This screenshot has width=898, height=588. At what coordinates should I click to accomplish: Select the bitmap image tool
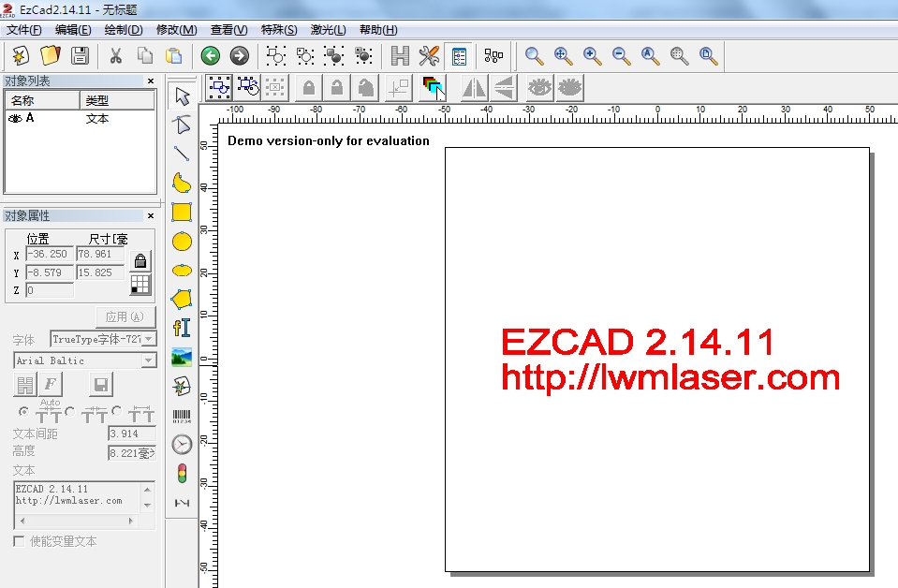tap(182, 358)
